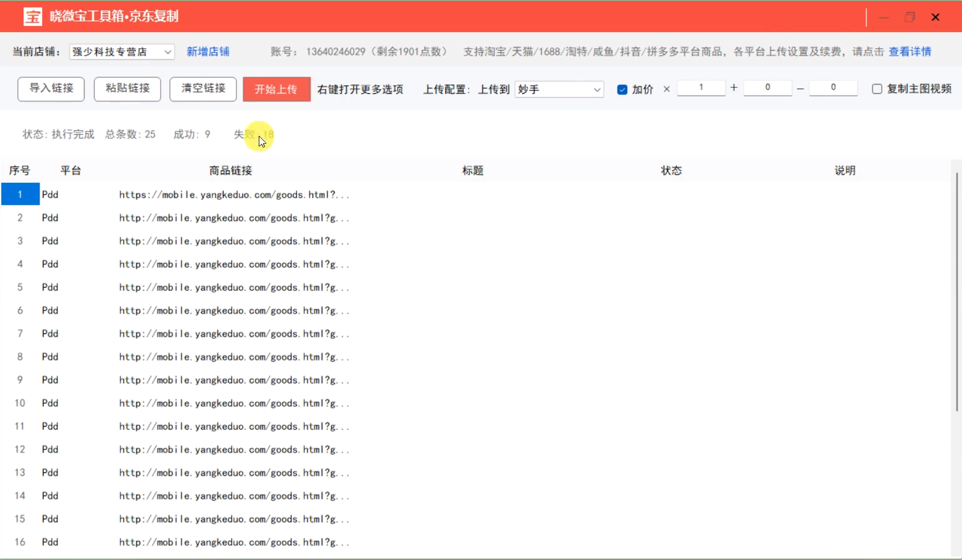
Task: Click 状态: 执行完成 status text
Action: click(59, 135)
